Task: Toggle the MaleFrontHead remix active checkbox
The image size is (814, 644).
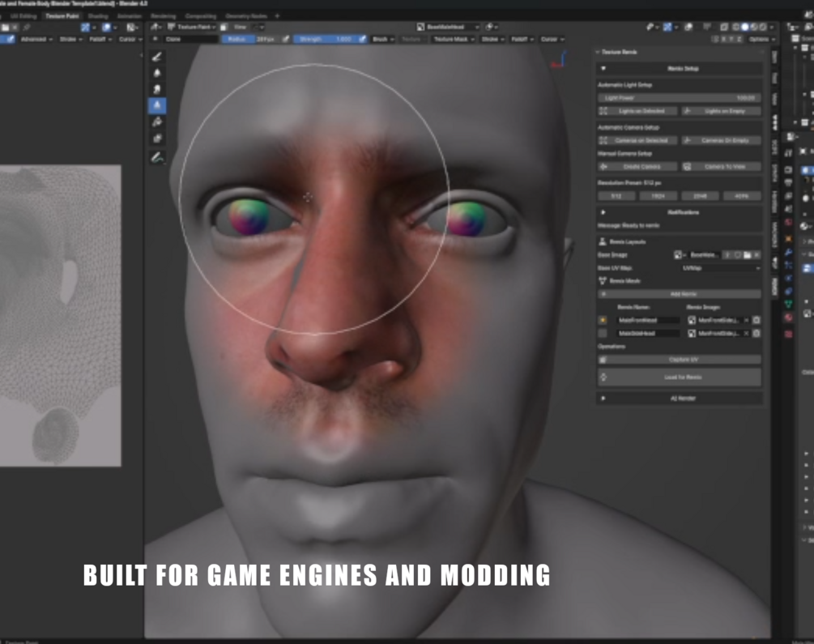Action: 603,321
